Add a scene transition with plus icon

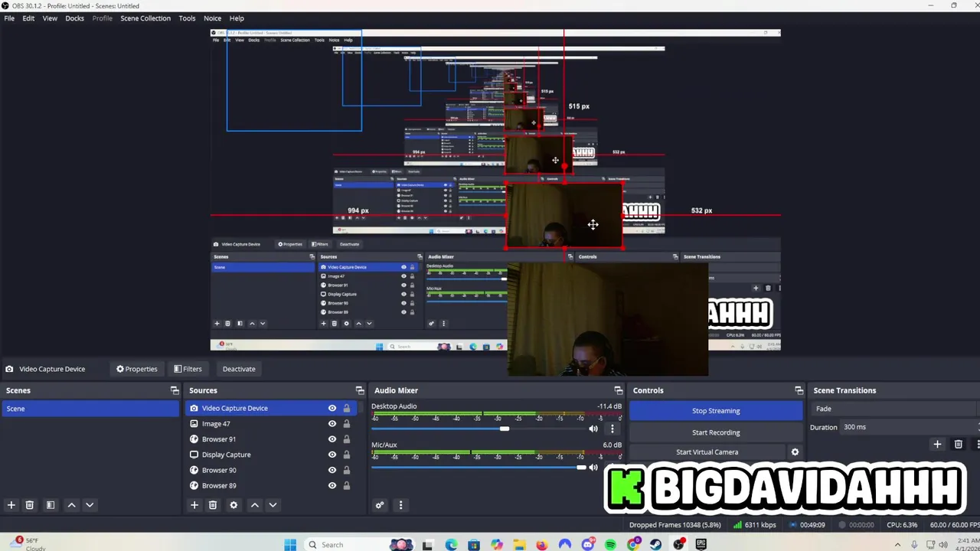(x=937, y=444)
